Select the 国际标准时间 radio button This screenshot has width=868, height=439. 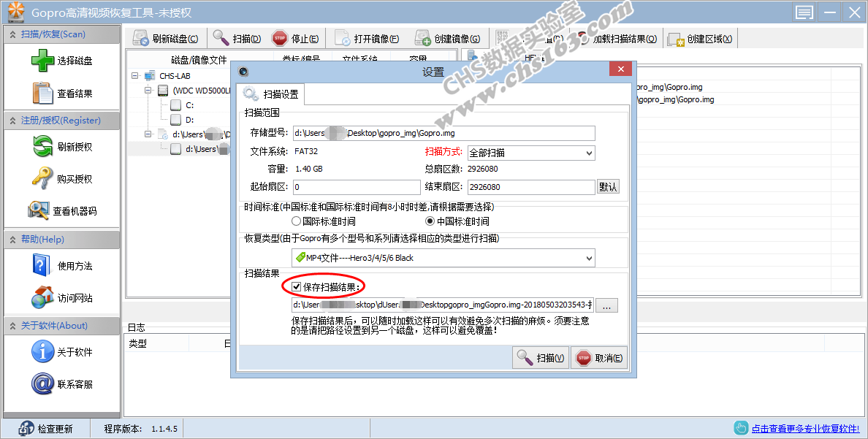point(296,221)
